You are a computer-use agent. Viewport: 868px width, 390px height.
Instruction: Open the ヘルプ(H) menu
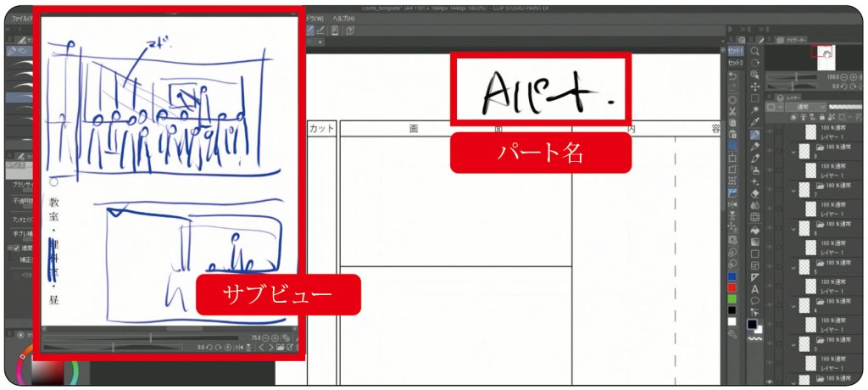tap(343, 18)
